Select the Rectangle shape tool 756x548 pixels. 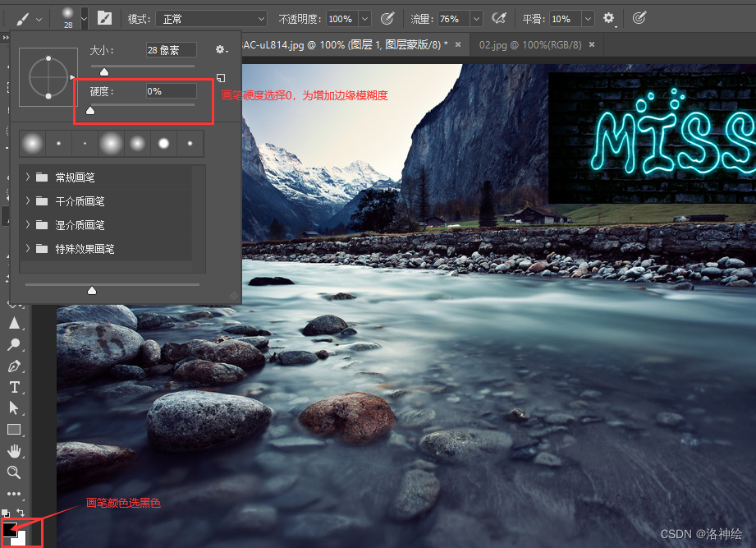14,430
